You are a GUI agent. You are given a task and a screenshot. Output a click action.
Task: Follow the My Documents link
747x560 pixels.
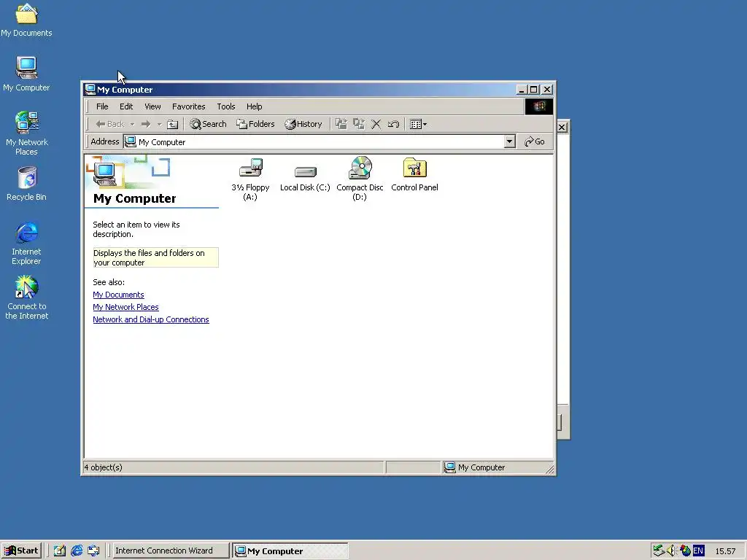[x=118, y=295]
